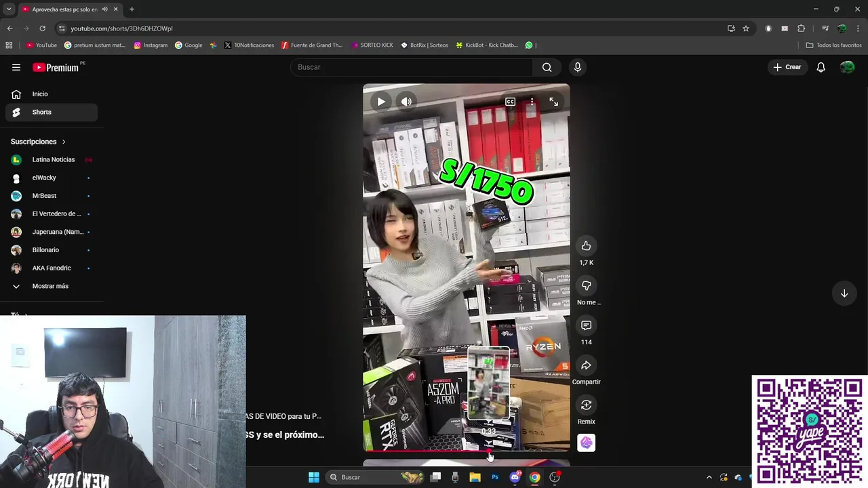Dislike the Short with thumbs down
Viewport: 868px width, 488px height.
tap(586, 286)
